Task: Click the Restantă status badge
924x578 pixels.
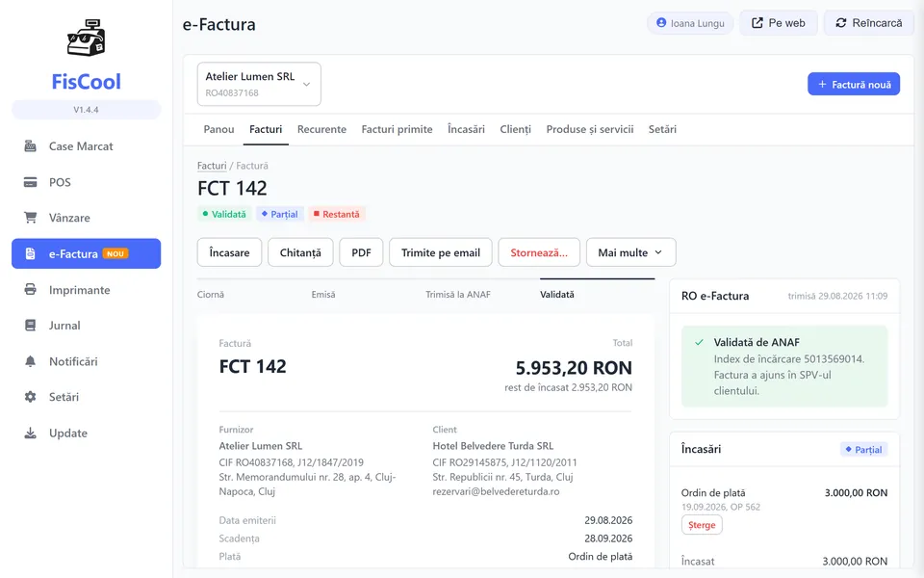Action: (x=336, y=214)
